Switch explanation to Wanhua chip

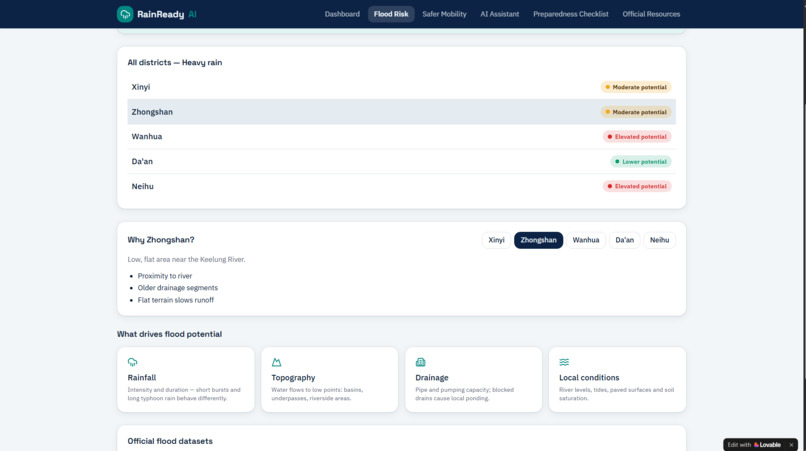[x=585, y=240]
